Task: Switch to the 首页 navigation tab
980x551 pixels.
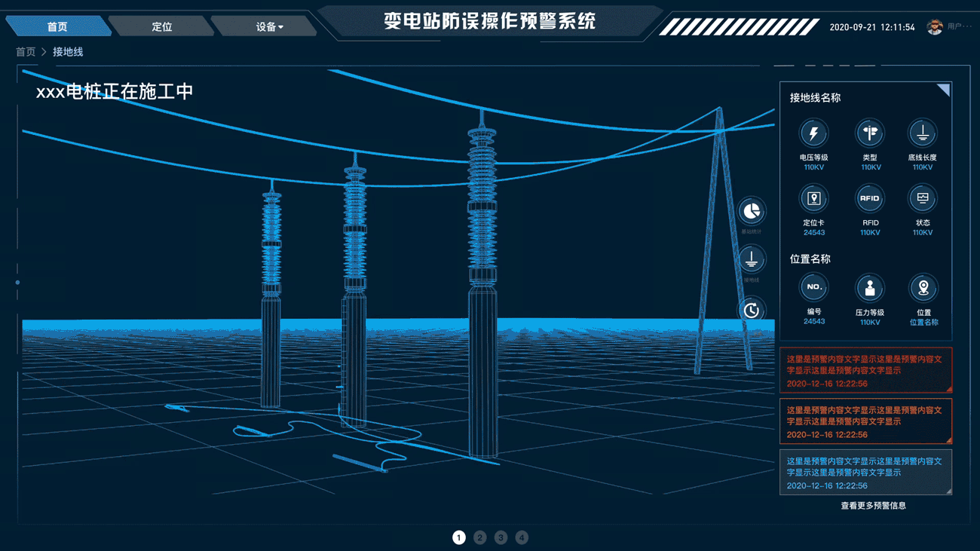Action: tap(57, 26)
